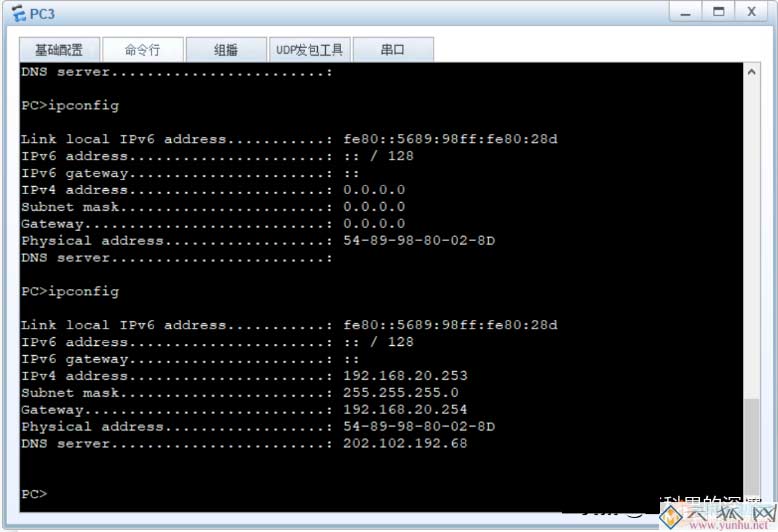Click the PC3 window title text

[42, 14]
